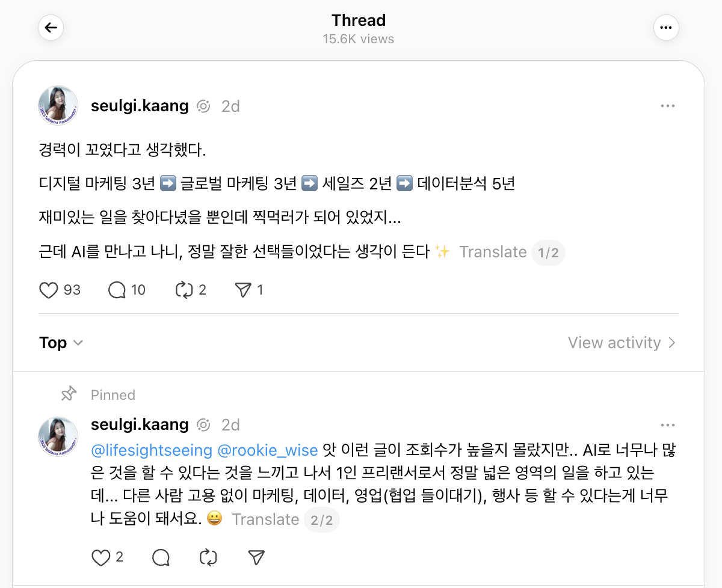This screenshot has height=588, width=722.
Task: Open replies via the comment bubble icon
Action: [x=115, y=290]
